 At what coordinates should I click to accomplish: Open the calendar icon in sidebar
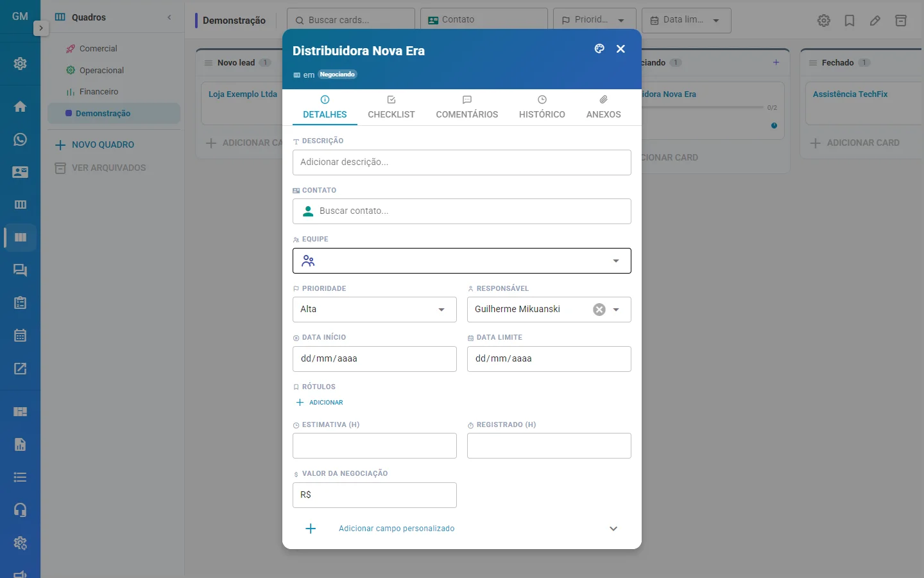coord(20,336)
